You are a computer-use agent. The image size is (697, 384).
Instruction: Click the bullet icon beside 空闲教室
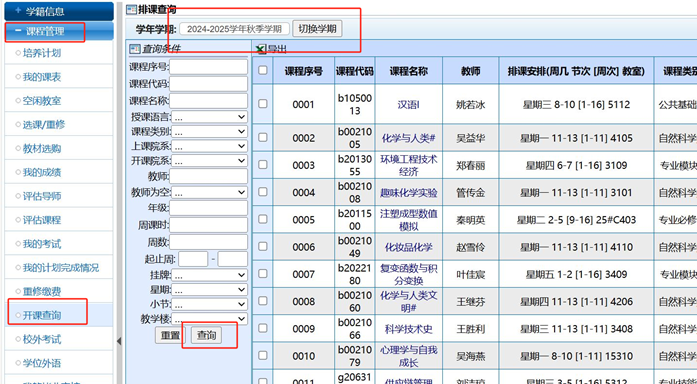point(18,101)
